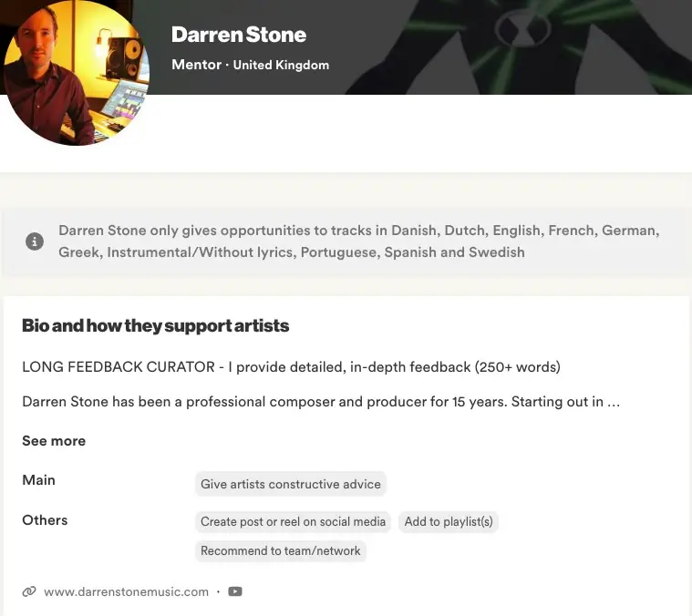Open the YouTube icon link
The height and width of the screenshot is (616, 692).
point(235,591)
